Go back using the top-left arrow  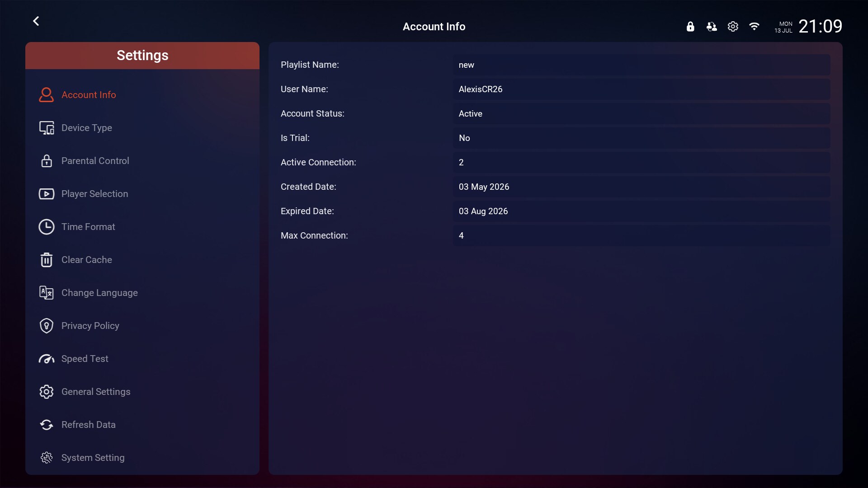click(36, 21)
